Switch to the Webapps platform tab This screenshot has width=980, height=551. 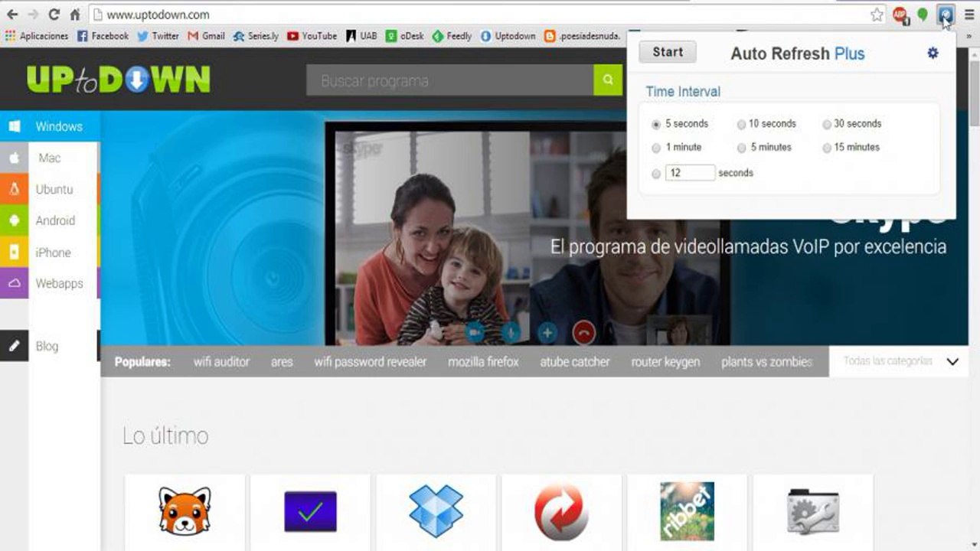[x=50, y=283]
